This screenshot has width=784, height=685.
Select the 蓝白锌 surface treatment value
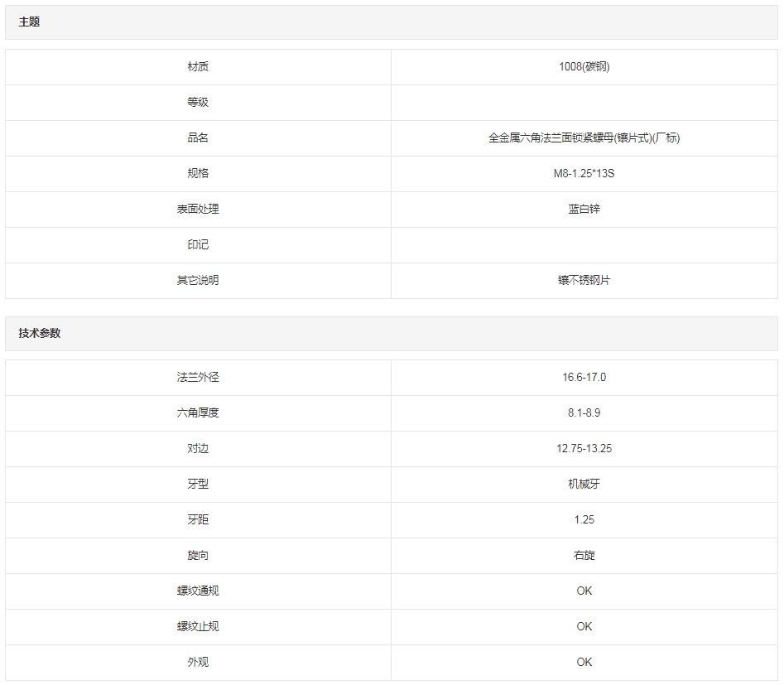point(584,210)
